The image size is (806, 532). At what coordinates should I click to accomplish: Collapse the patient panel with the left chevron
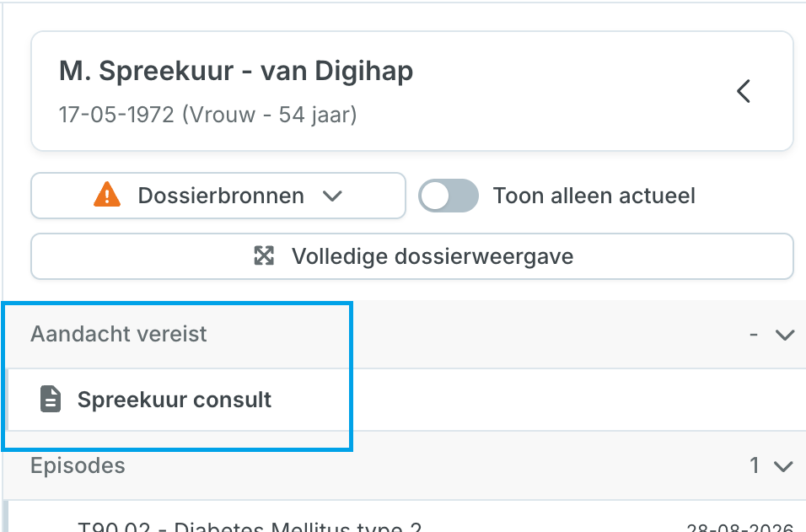coord(744,92)
